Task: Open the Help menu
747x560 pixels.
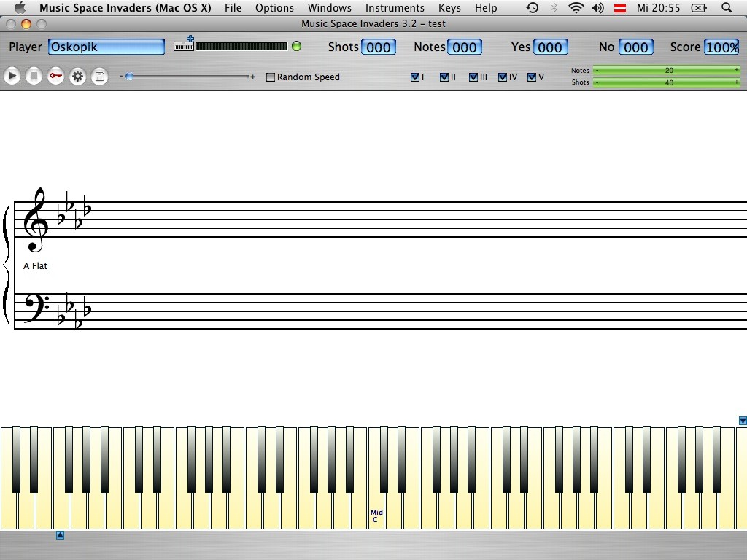Action: click(x=485, y=7)
